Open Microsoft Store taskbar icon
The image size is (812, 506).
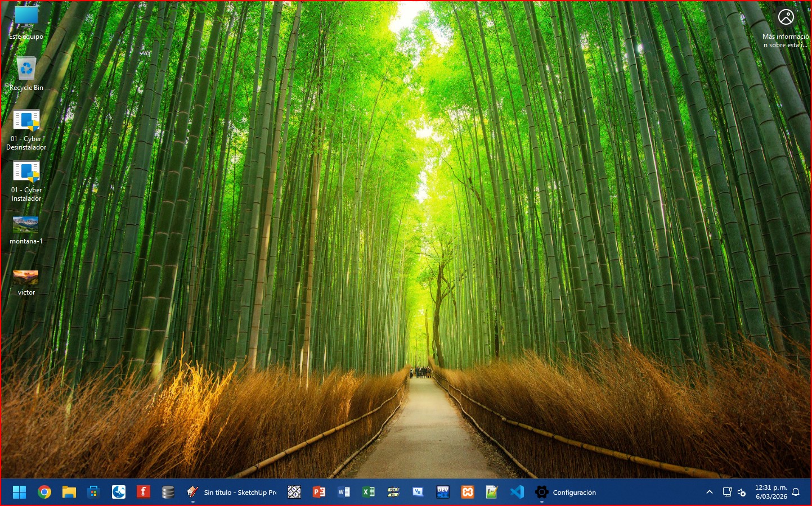tap(93, 493)
